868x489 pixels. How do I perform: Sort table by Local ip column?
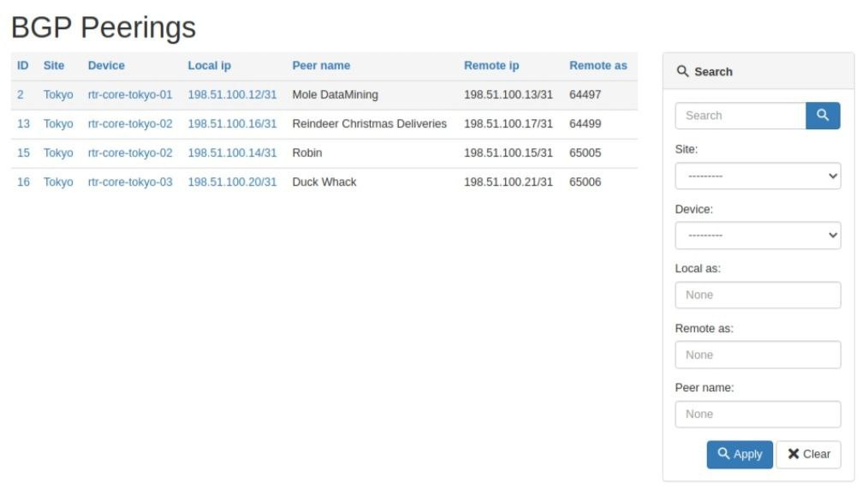209,65
